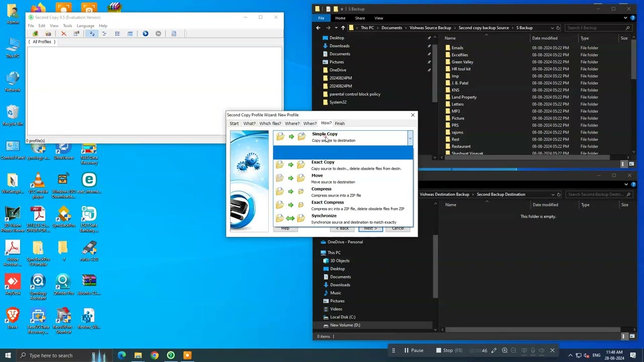Open the copy method dropdown arrow in wizard
This screenshot has width=644, height=362.
(x=410, y=137)
